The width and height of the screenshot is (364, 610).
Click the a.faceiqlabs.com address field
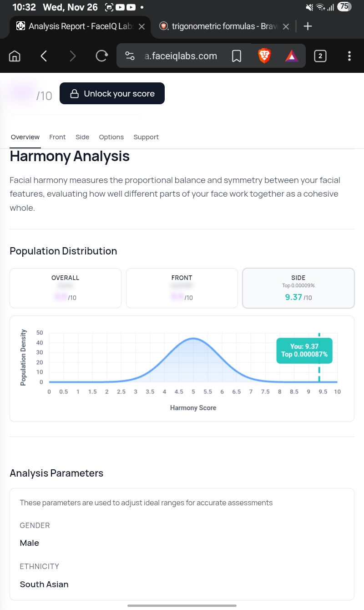coord(181,56)
